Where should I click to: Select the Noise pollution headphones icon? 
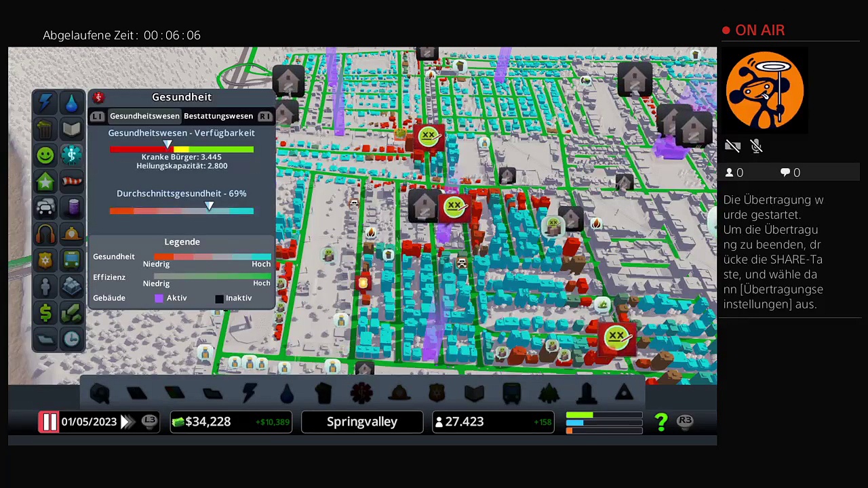click(x=45, y=234)
